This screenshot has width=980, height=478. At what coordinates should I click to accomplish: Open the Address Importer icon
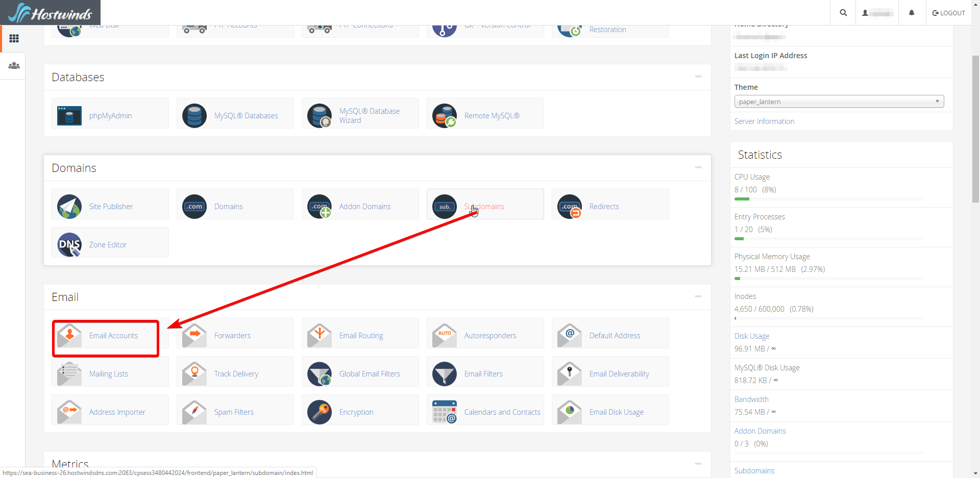(x=69, y=412)
